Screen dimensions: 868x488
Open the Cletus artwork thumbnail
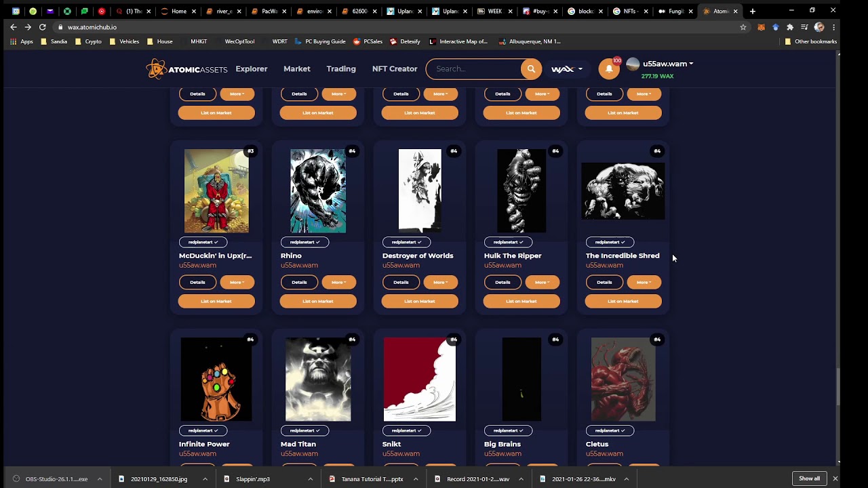click(x=623, y=380)
